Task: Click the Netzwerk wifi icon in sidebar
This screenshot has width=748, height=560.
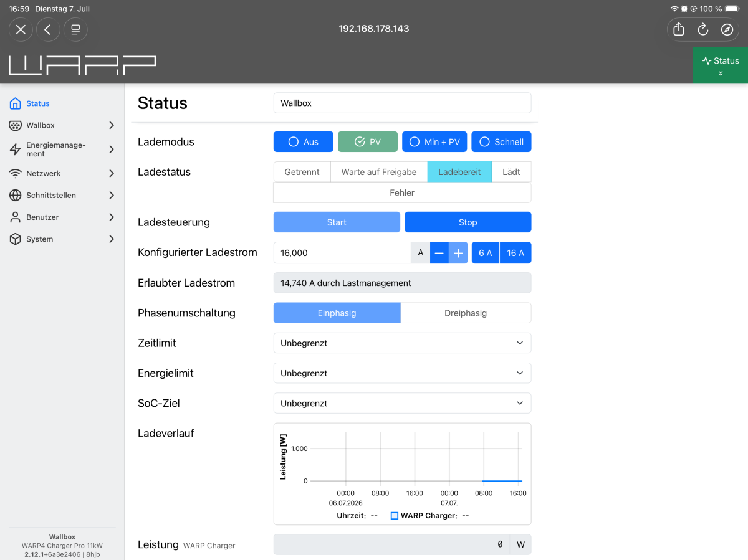Action: [16, 173]
